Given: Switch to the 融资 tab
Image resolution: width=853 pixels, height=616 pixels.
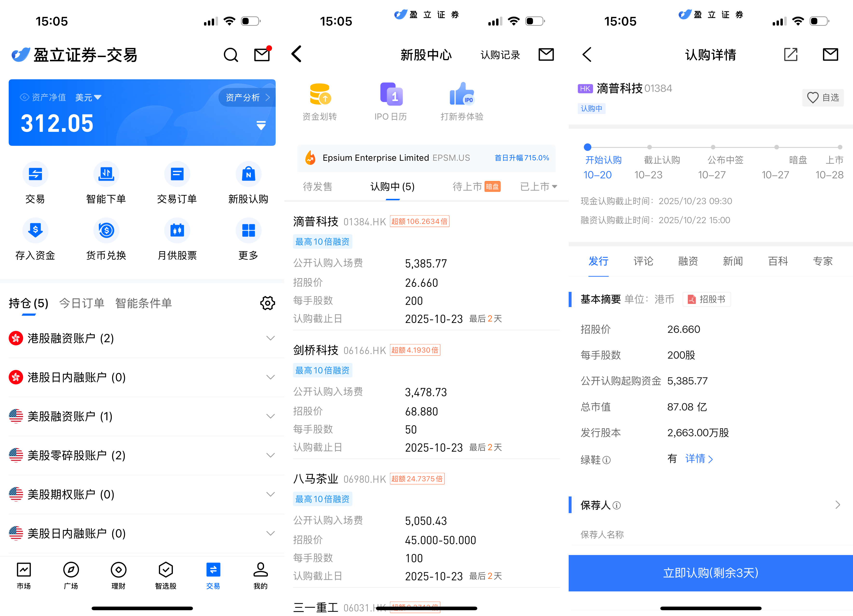Looking at the screenshot, I should point(688,261).
